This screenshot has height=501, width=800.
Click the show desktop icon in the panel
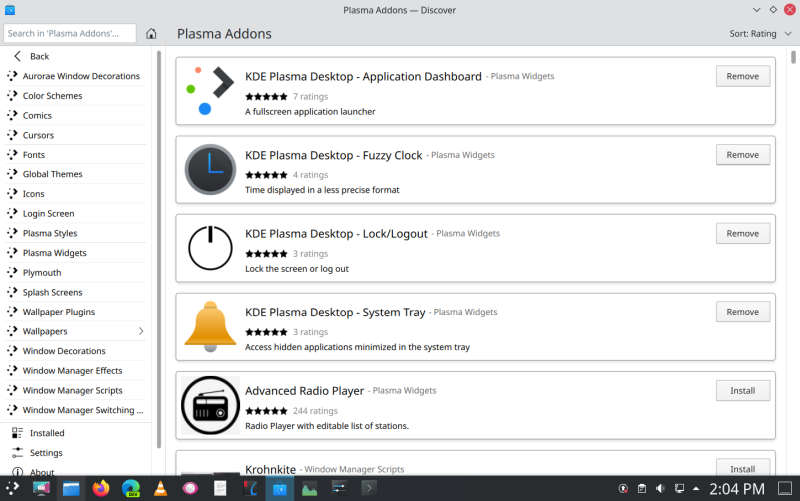785,488
